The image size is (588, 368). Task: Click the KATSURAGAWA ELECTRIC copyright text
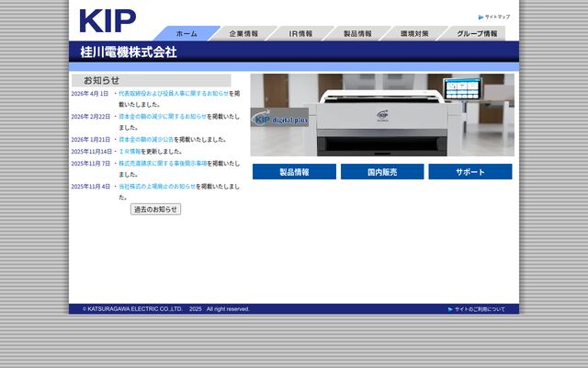point(165,309)
